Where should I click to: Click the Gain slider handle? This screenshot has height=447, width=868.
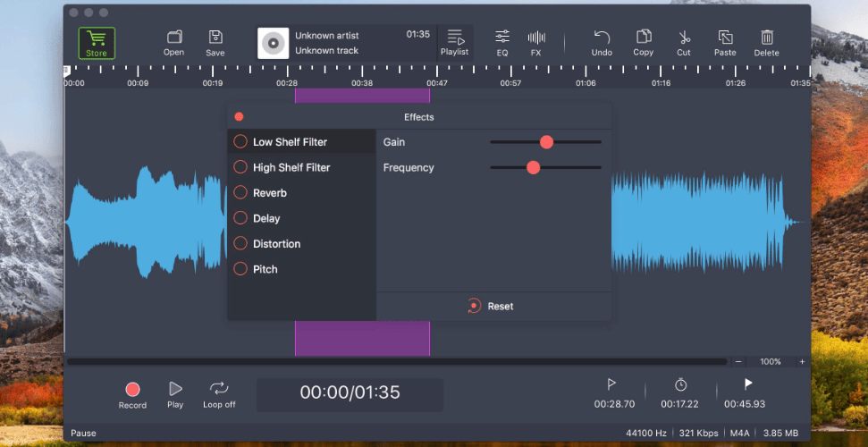[546, 142]
